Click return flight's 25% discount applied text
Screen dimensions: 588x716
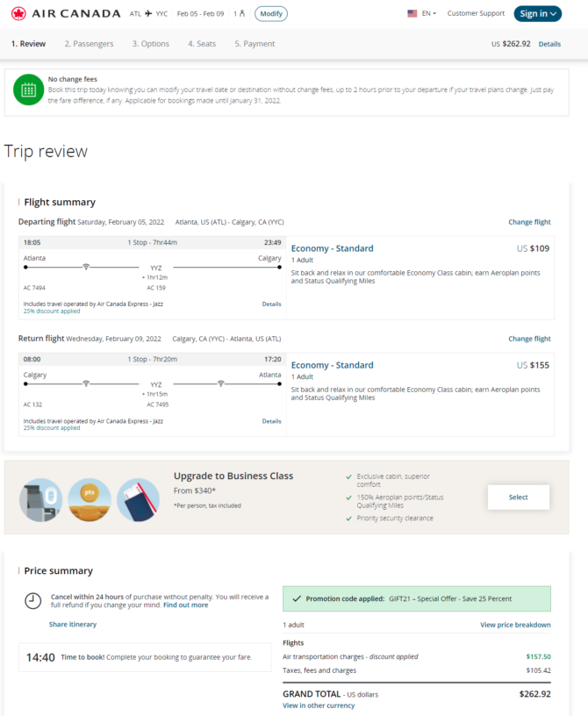(x=52, y=428)
